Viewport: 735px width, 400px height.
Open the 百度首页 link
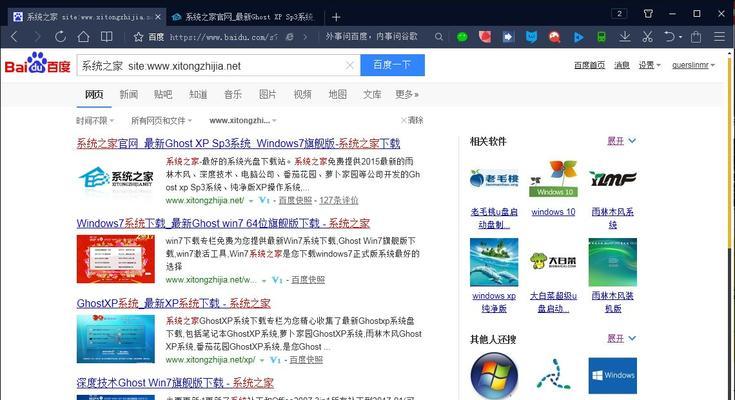pos(589,65)
